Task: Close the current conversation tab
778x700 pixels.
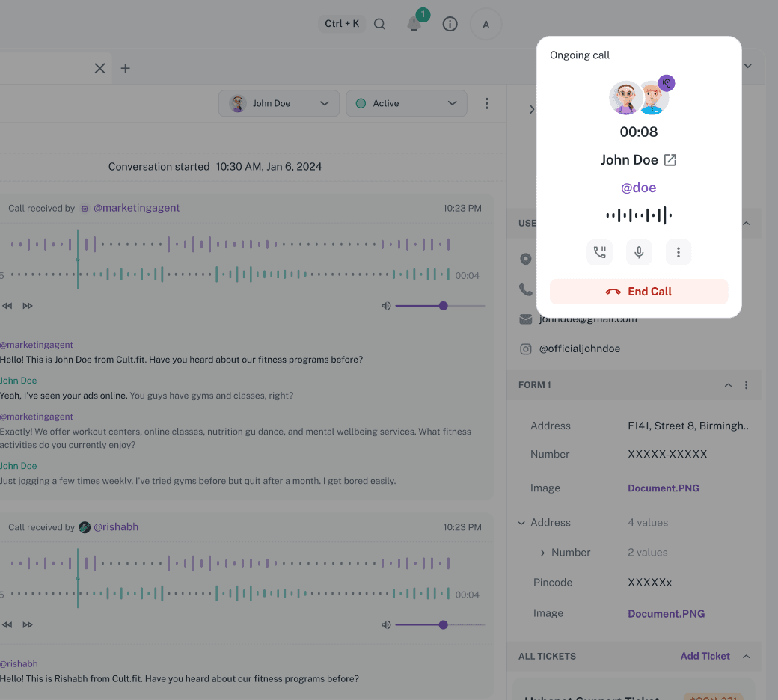Action: [x=99, y=69]
